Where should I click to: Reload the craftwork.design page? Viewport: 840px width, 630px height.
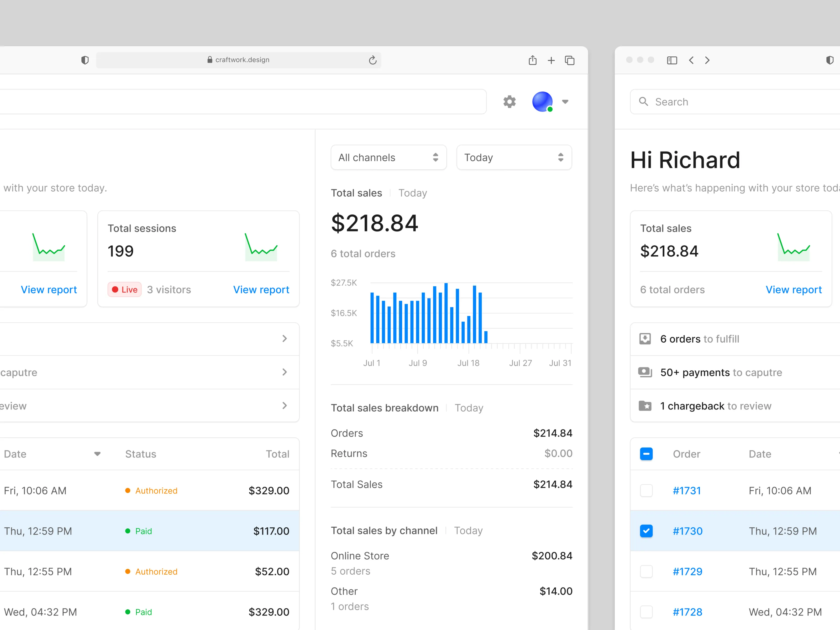pyautogui.click(x=372, y=60)
